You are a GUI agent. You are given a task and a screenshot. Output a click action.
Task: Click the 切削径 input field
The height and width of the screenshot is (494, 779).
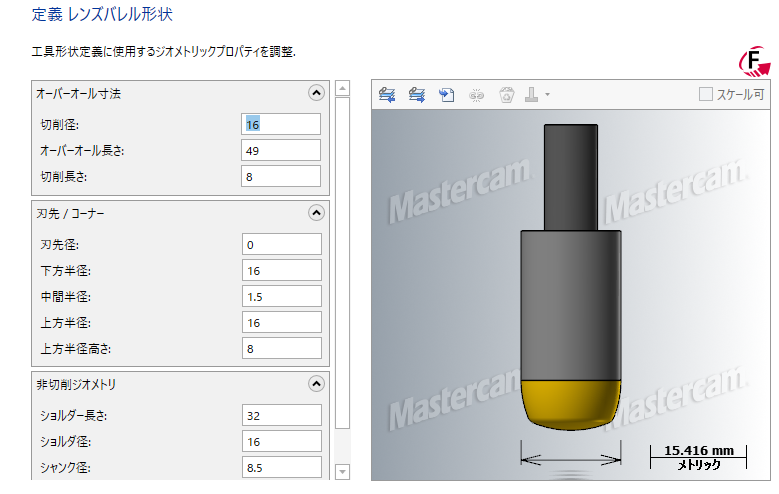pyautogui.click(x=281, y=124)
